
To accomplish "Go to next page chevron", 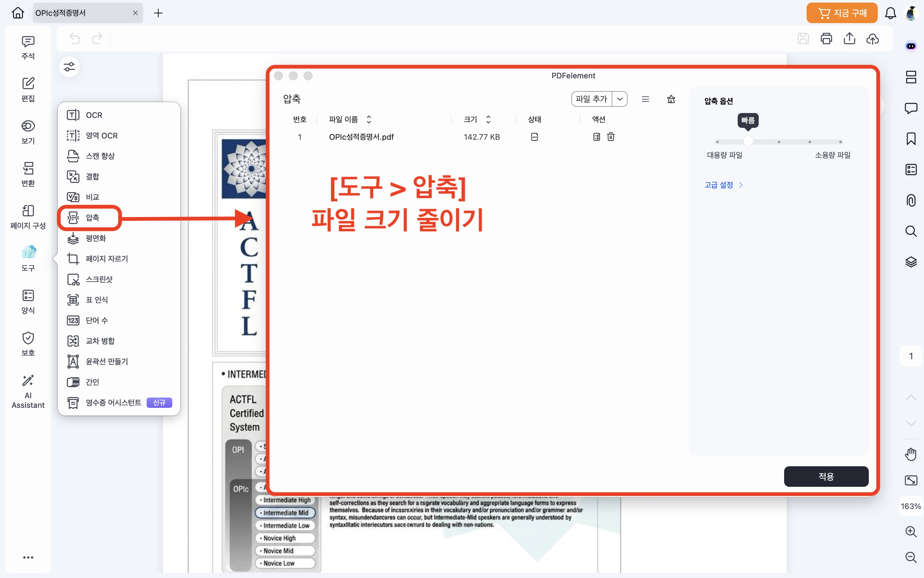I will [x=911, y=423].
